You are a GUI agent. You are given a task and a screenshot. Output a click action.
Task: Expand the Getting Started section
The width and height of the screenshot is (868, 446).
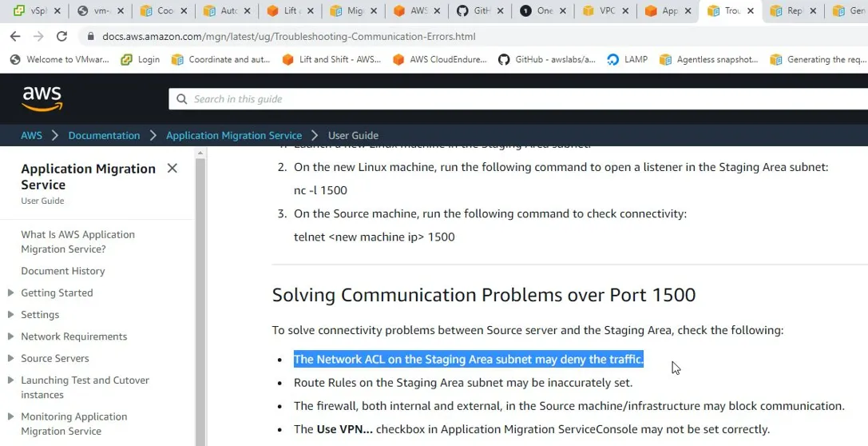click(x=10, y=293)
